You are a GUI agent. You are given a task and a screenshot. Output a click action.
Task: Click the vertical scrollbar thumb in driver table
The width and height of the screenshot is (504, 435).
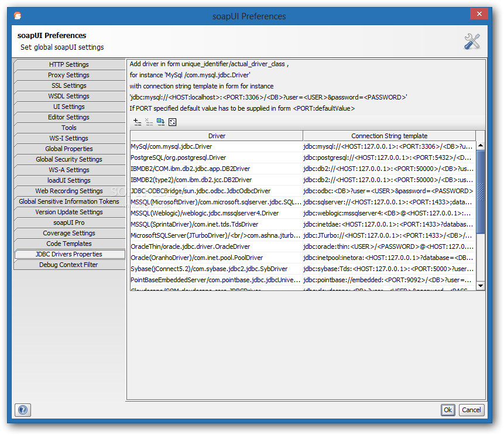[x=481, y=191]
